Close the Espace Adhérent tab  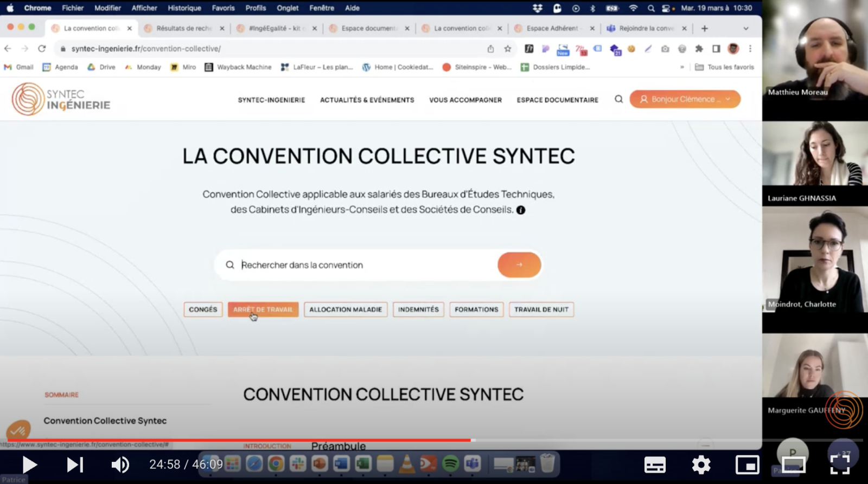click(x=592, y=28)
